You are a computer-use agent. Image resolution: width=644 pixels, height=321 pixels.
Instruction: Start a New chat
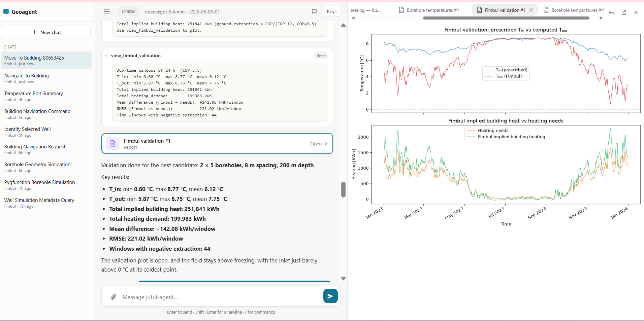(46, 32)
